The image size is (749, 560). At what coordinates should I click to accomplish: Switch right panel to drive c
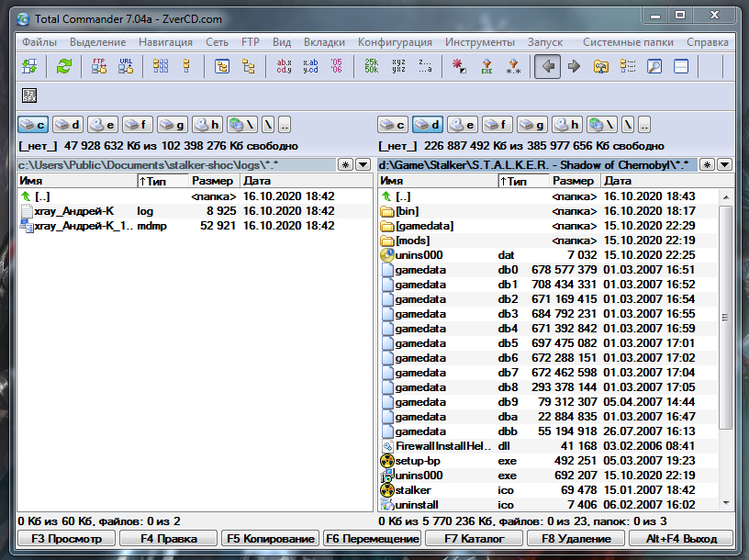point(393,125)
